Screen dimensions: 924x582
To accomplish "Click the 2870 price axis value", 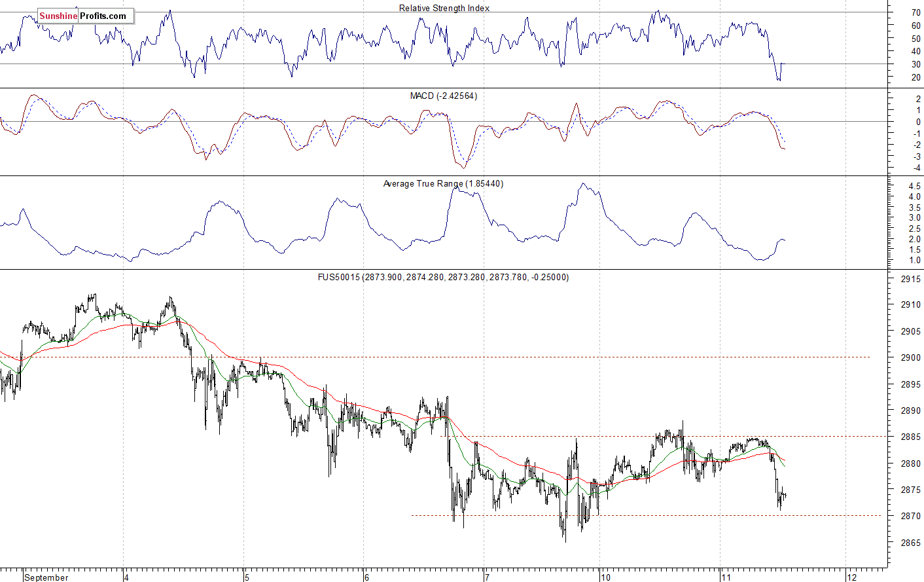I will 911,516.
